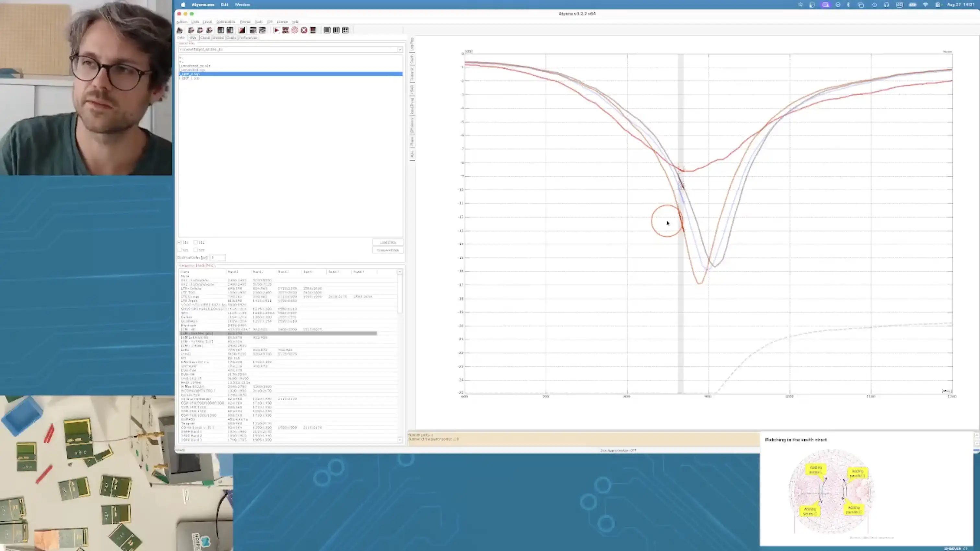Click the red play/run toolbar icon
The width and height of the screenshot is (980, 551).
tap(276, 30)
